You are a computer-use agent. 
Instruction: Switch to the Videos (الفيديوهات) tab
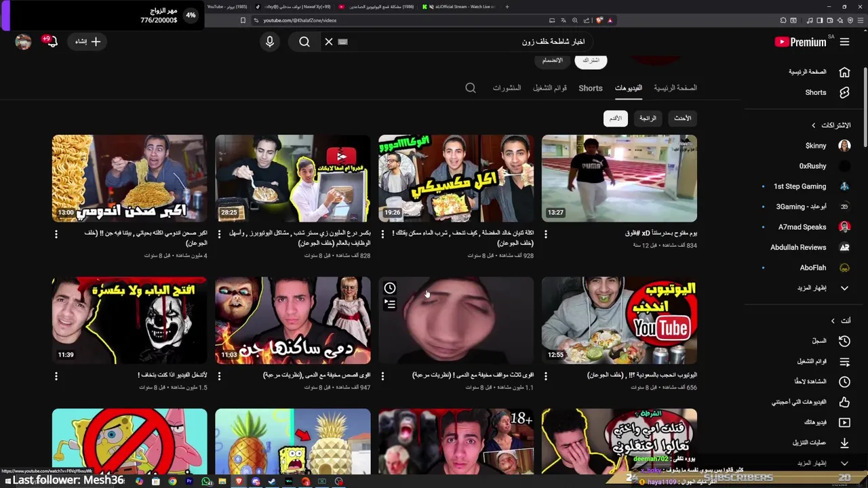pyautogui.click(x=629, y=88)
